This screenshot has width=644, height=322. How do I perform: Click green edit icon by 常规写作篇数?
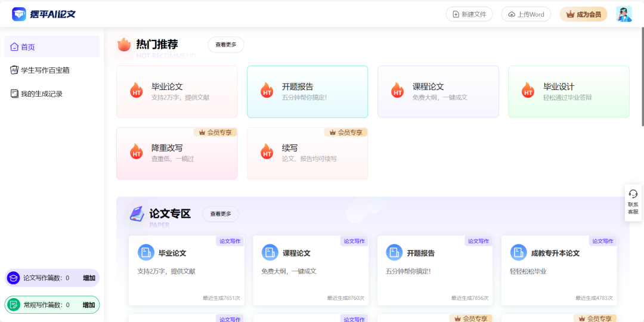point(14,305)
